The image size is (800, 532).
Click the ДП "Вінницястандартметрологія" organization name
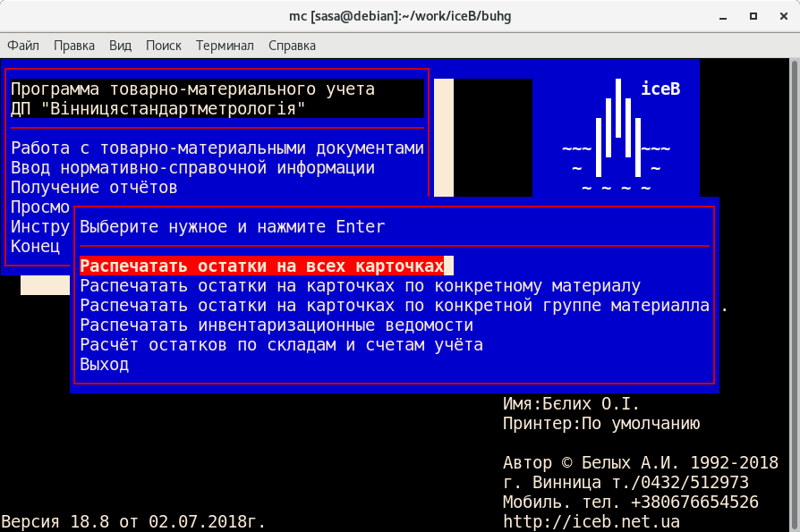pos(158,108)
